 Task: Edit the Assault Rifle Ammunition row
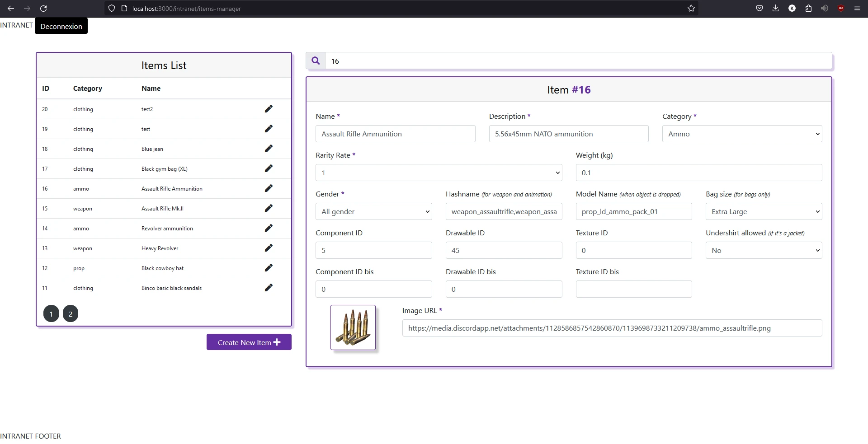pos(269,188)
